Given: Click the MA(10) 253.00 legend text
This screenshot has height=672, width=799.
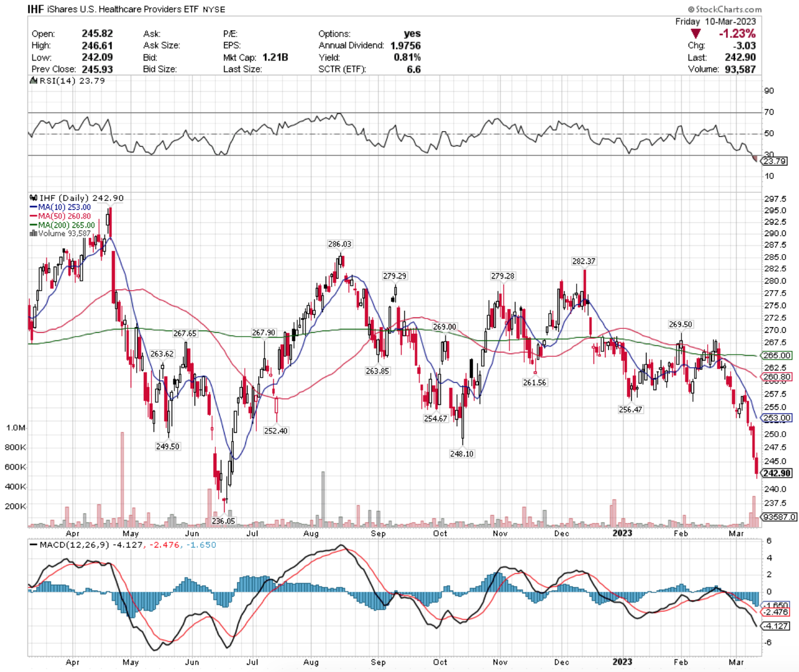Looking at the screenshot, I should 64,208.
